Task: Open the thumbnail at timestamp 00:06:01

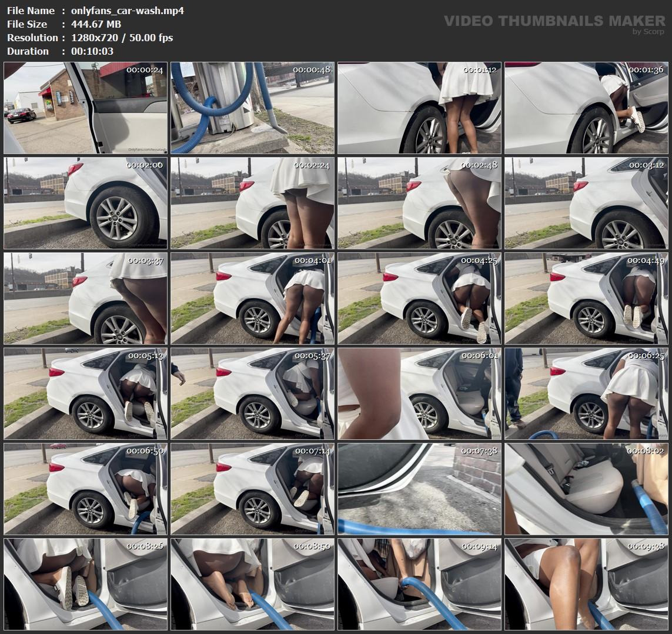Action: click(419, 394)
